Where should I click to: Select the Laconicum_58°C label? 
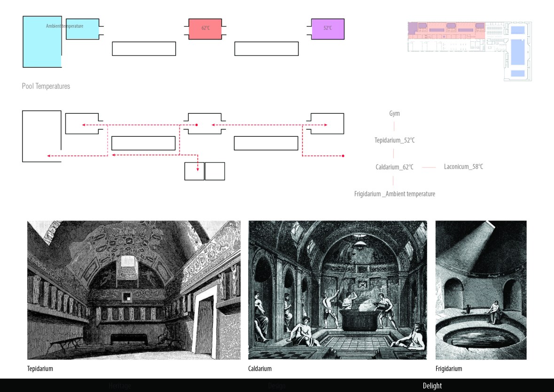(x=463, y=167)
